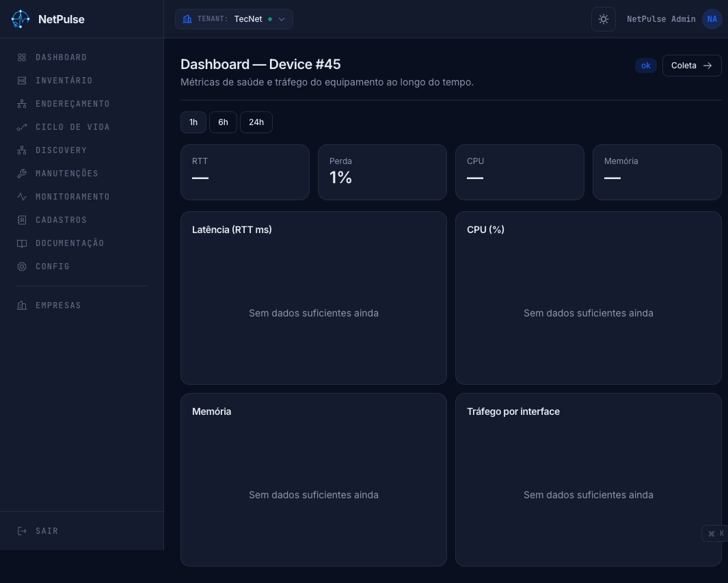Click the NetPulse logo icon
This screenshot has width=728, height=583.
pyautogui.click(x=21, y=19)
